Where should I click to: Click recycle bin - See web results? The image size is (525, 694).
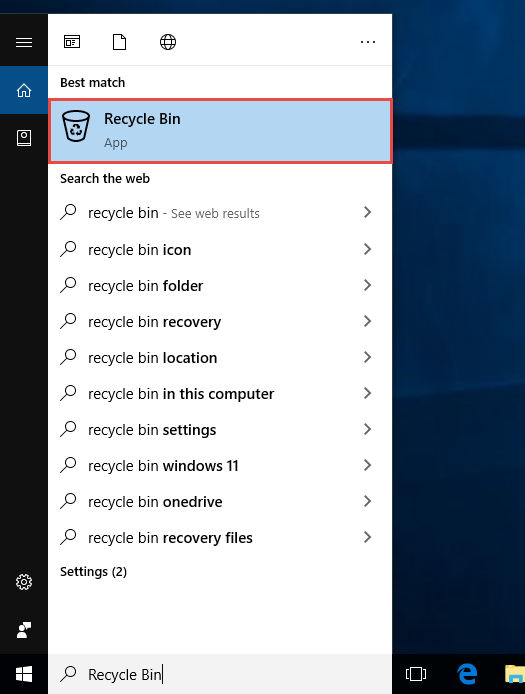(x=220, y=212)
